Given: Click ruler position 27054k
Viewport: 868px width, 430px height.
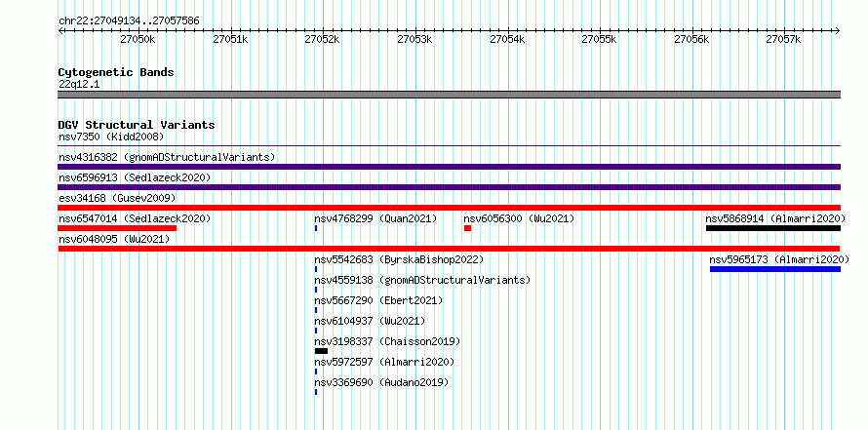Looking at the screenshot, I should click(x=507, y=39).
